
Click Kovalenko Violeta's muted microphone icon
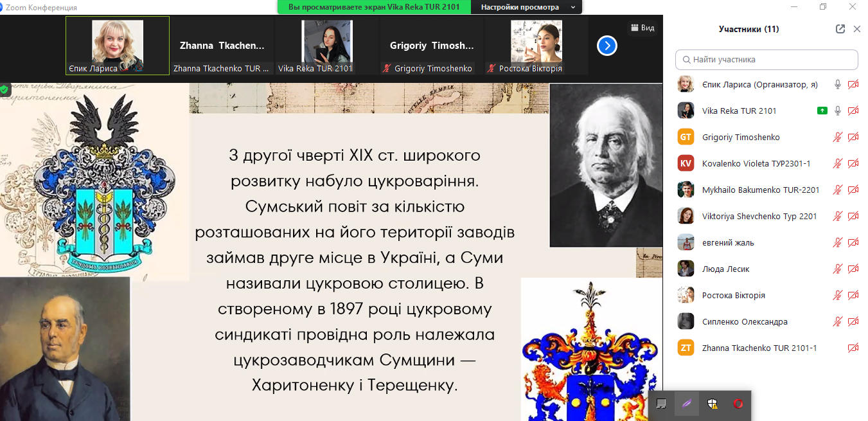point(837,163)
